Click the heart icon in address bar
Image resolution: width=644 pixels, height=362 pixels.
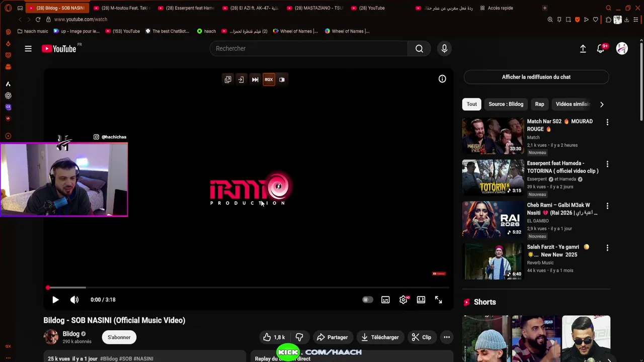(596, 20)
